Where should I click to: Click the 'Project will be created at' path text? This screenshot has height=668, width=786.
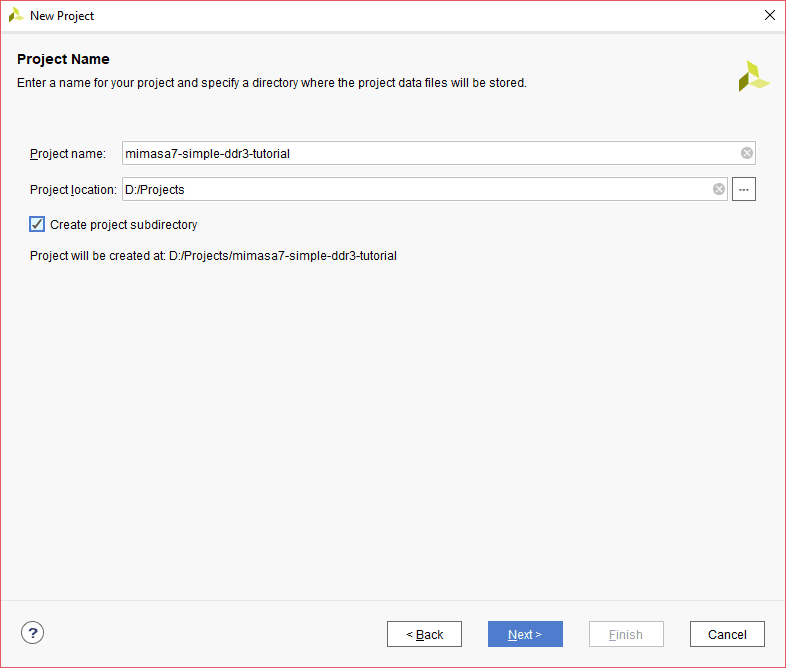pos(213,256)
